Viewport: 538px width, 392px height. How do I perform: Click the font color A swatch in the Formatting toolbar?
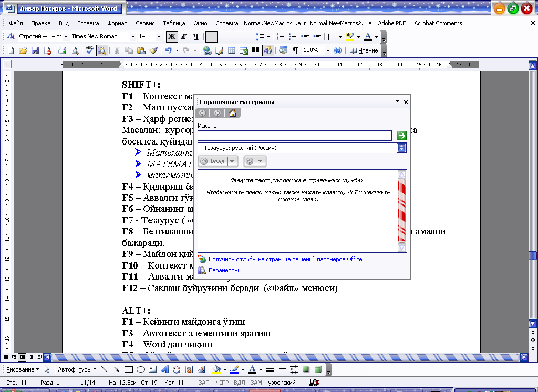point(367,37)
